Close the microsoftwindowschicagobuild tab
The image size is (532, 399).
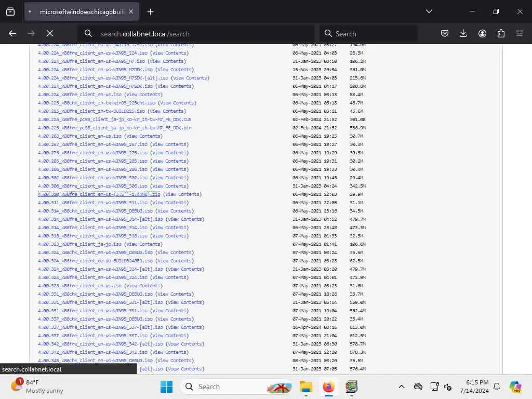(131, 11)
